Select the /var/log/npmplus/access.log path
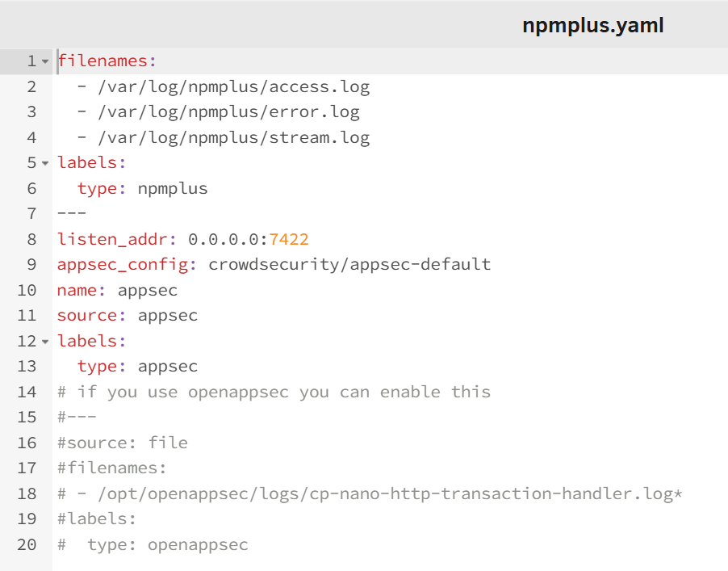Screen dimensions: 728x571 tap(233, 87)
